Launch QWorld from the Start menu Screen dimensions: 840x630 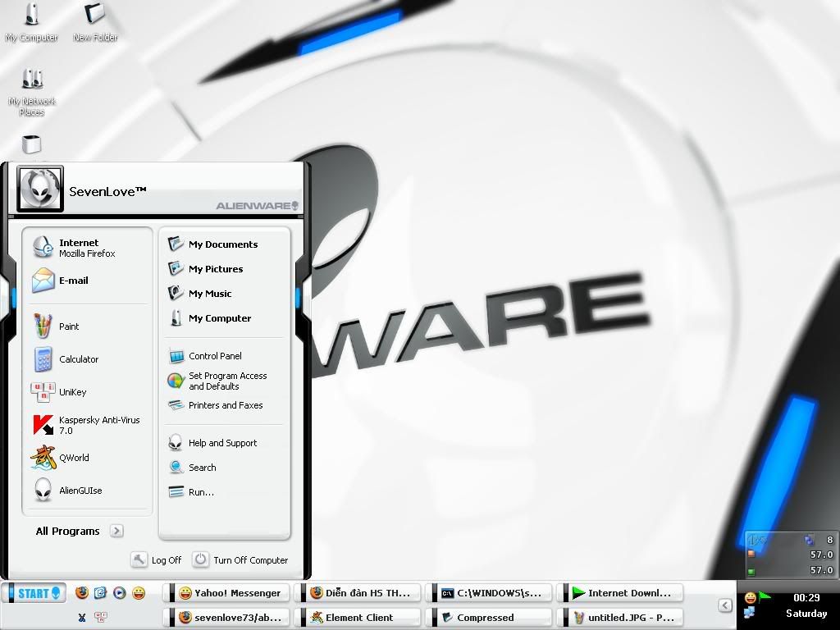pos(87,458)
